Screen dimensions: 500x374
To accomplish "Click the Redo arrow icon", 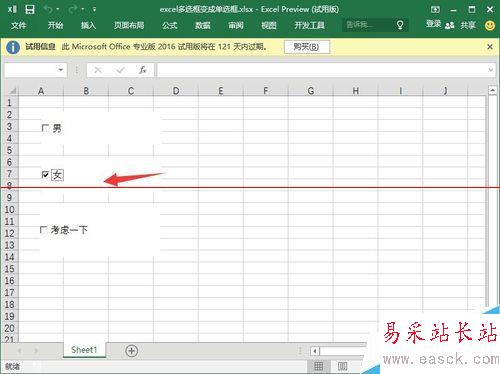I will coord(73,9).
